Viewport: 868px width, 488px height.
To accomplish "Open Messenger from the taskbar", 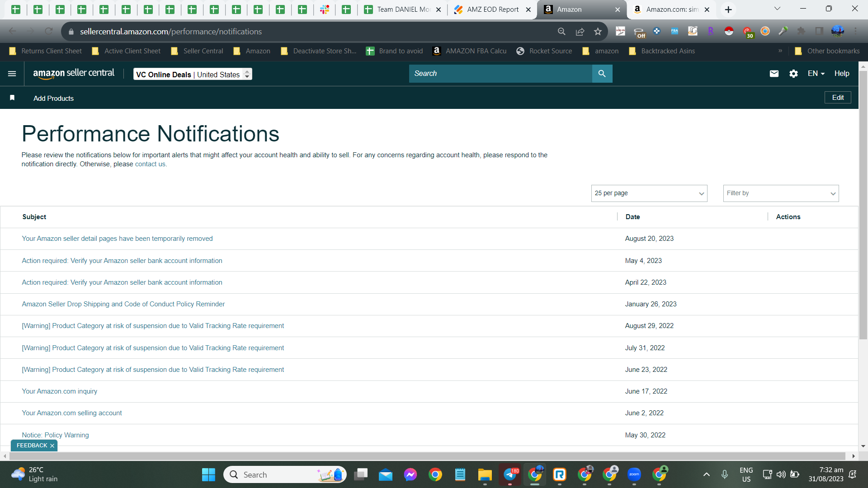I will pos(410,474).
